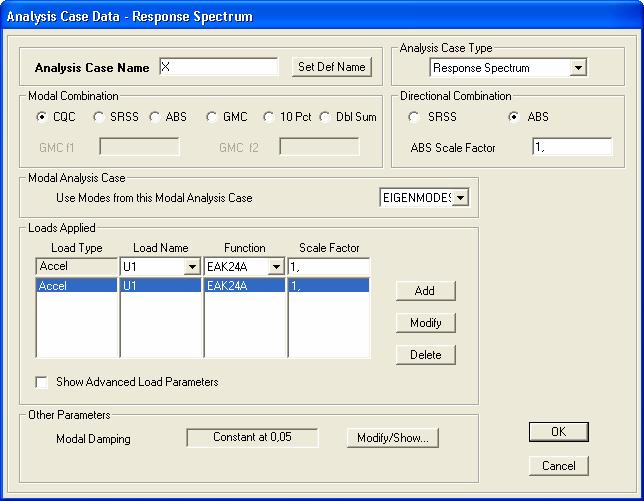Open the Analysis Case Type dropdown
644x501 pixels.
coord(578,68)
